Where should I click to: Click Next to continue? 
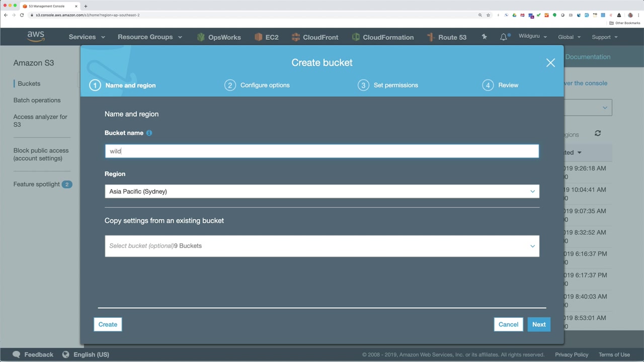(x=539, y=324)
